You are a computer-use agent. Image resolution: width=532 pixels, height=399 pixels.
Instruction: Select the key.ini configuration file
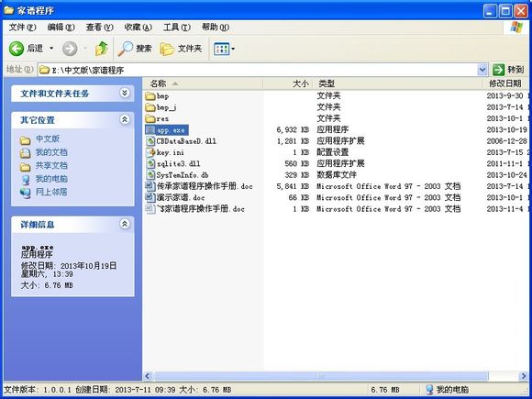click(x=165, y=152)
